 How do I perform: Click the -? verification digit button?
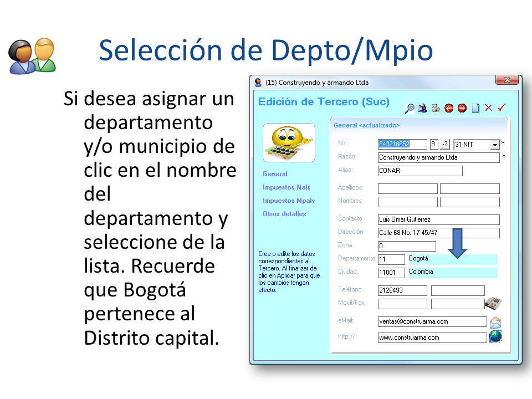click(445, 144)
